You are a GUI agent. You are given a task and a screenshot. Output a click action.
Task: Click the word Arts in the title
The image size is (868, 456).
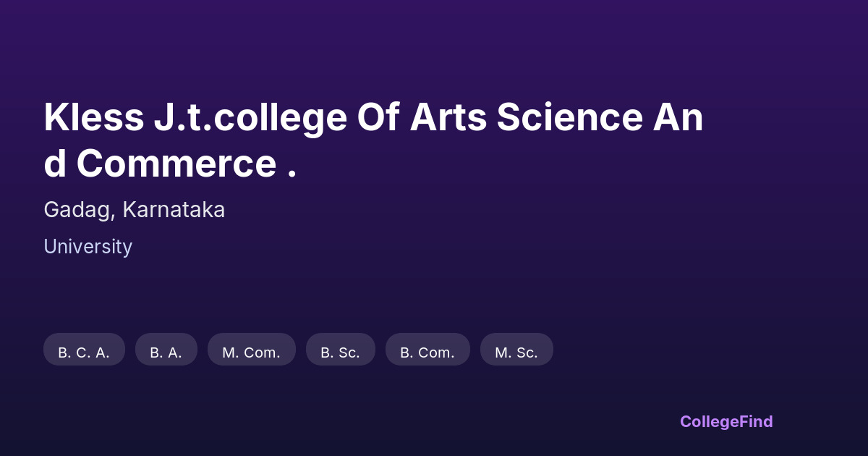[448, 117]
